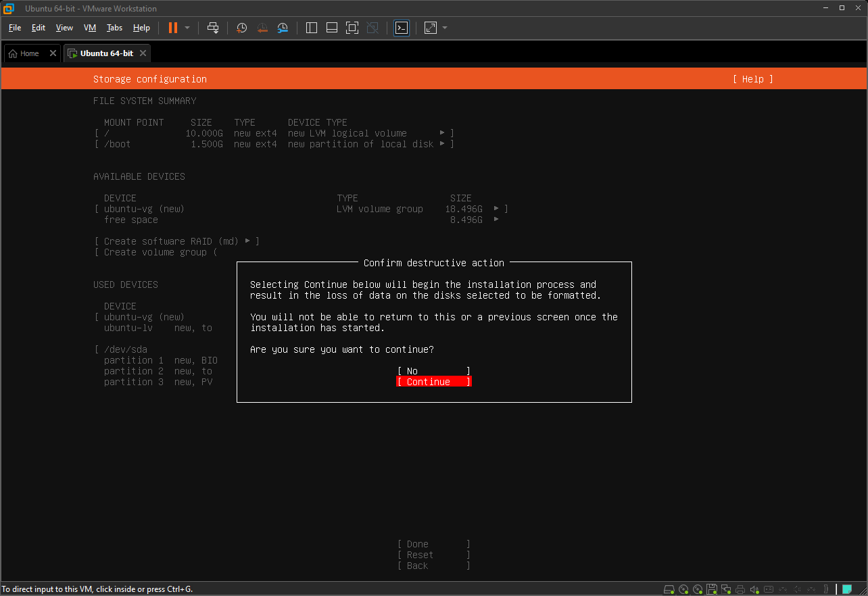
Task: Take a snapshot using the clock-plus icon
Action: click(241, 28)
